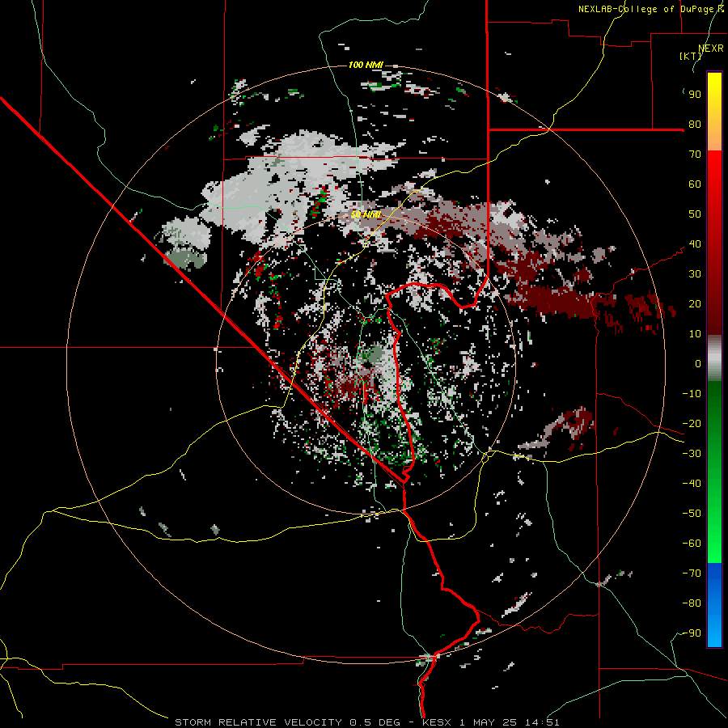
Task: Select the -90 value on the velocity scale
Action: coord(692,633)
